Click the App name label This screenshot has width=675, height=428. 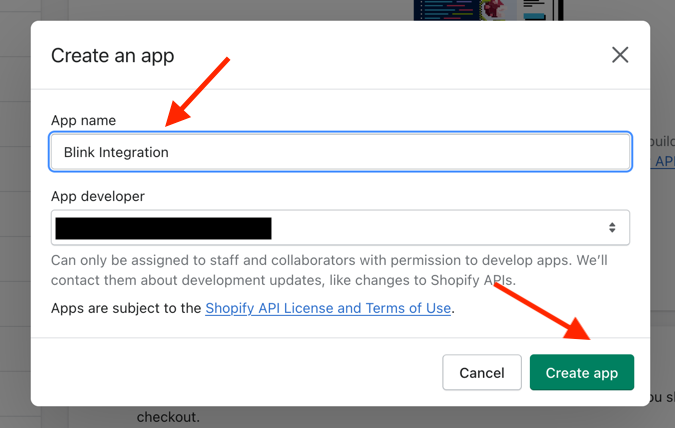(x=84, y=120)
